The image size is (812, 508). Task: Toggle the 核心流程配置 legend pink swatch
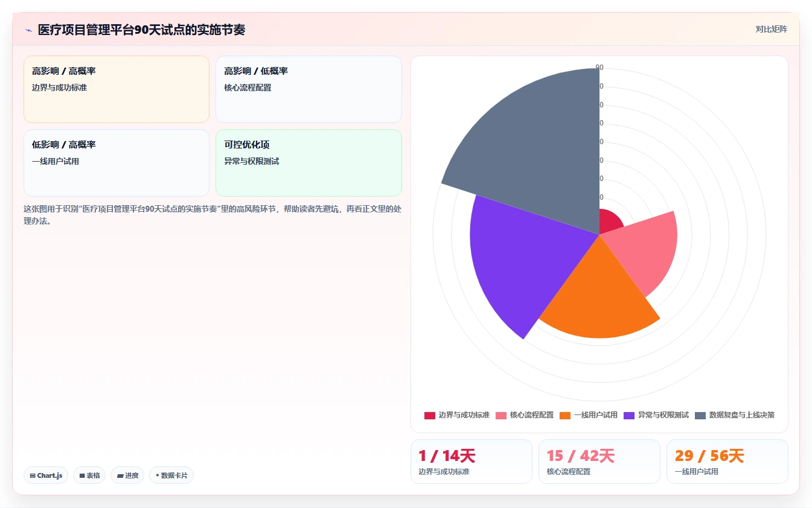[501, 415]
